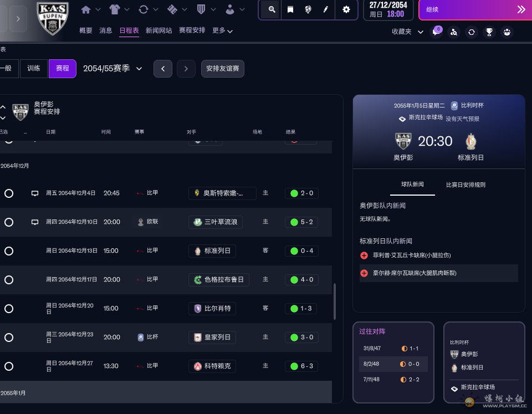Open the trophy competitions panel
This screenshot has width=532, height=414.
489,32
